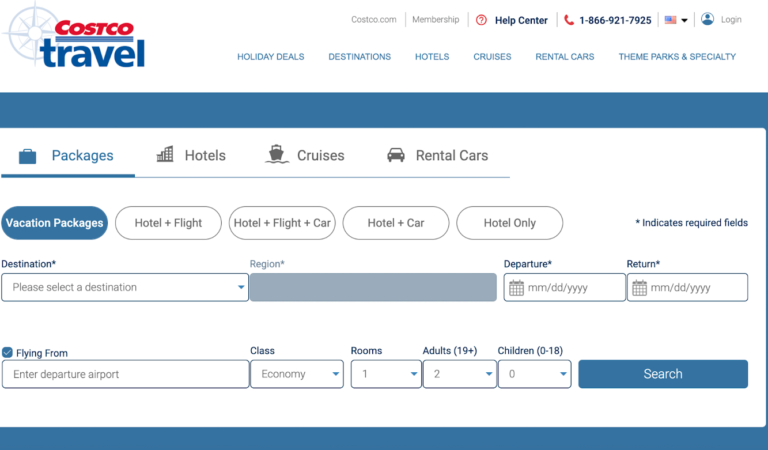Screen dimensions: 768x450
Task: Open the US flag country selector
Action: tap(676, 20)
